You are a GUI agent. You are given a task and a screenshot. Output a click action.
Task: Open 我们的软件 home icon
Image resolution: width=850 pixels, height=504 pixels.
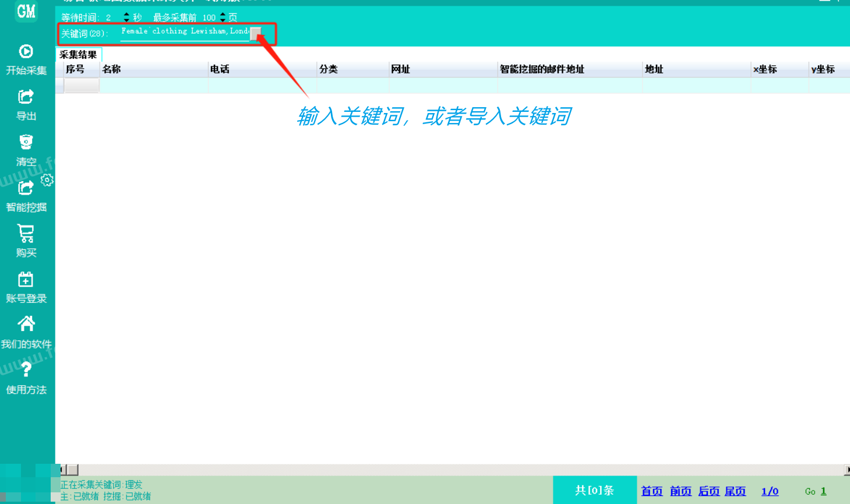(26, 324)
